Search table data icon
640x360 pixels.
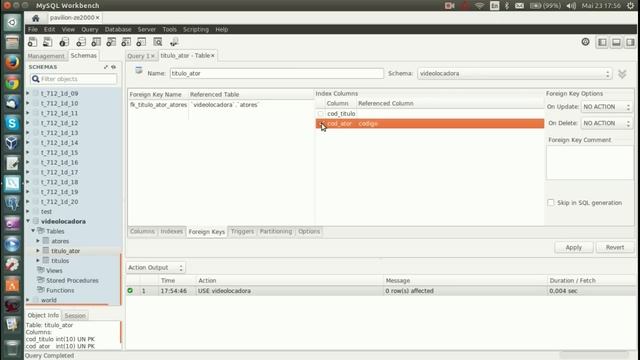[x=158, y=42]
